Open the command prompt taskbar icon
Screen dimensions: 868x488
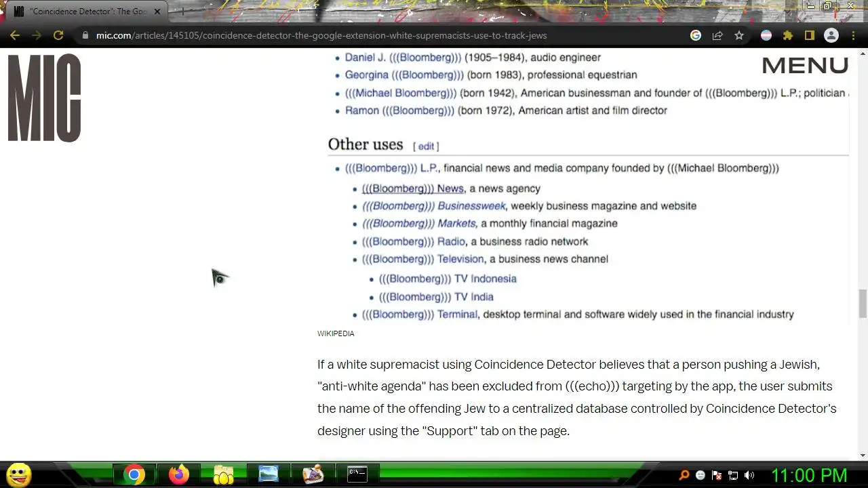(357, 474)
